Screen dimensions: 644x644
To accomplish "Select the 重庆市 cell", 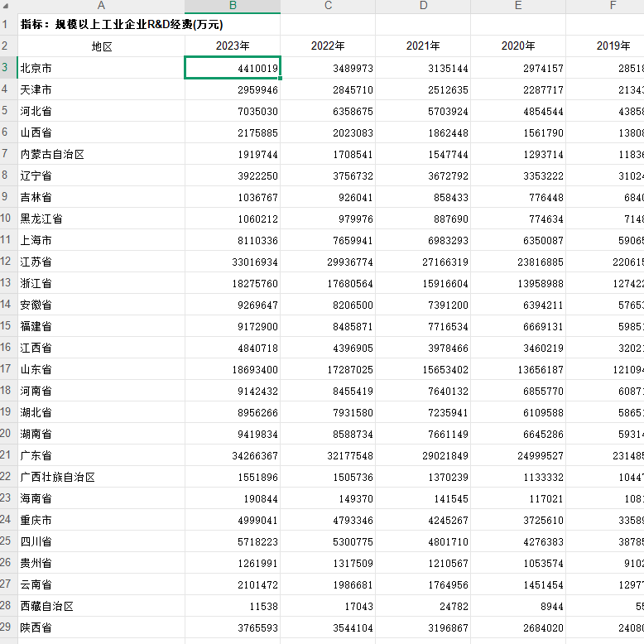I will tap(102, 520).
